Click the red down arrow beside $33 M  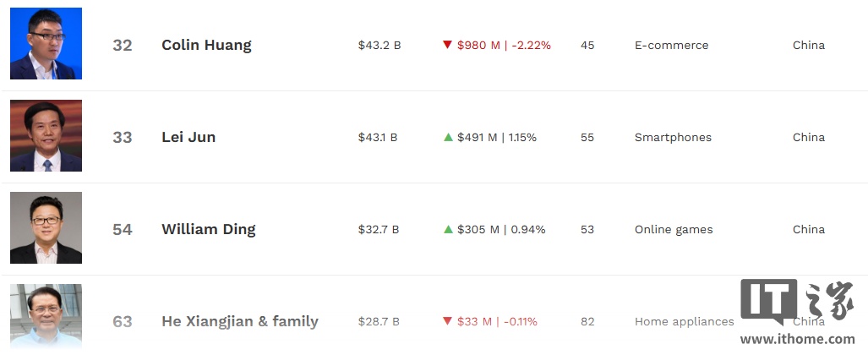(448, 321)
